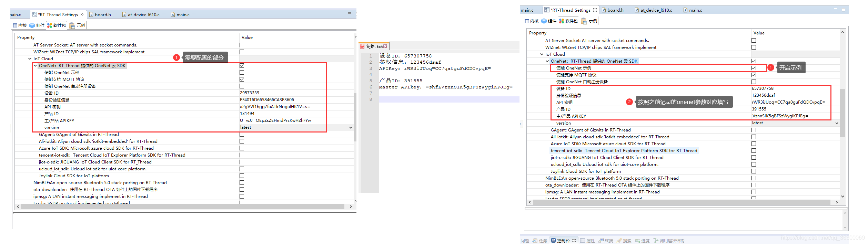Open the 示例 examples icon in left window
The height and width of the screenshot is (244, 868).
[x=72, y=25]
